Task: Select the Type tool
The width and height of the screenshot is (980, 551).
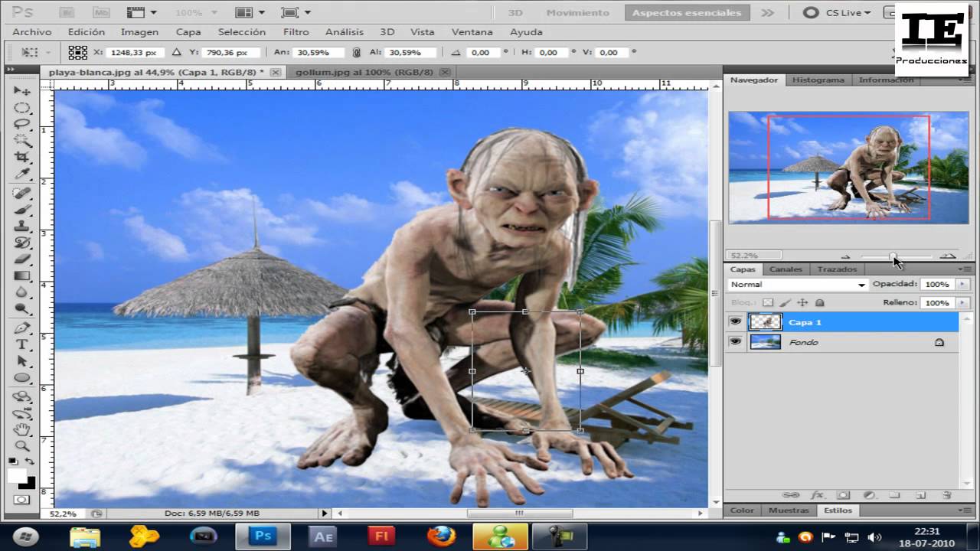Action: (x=22, y=344)
